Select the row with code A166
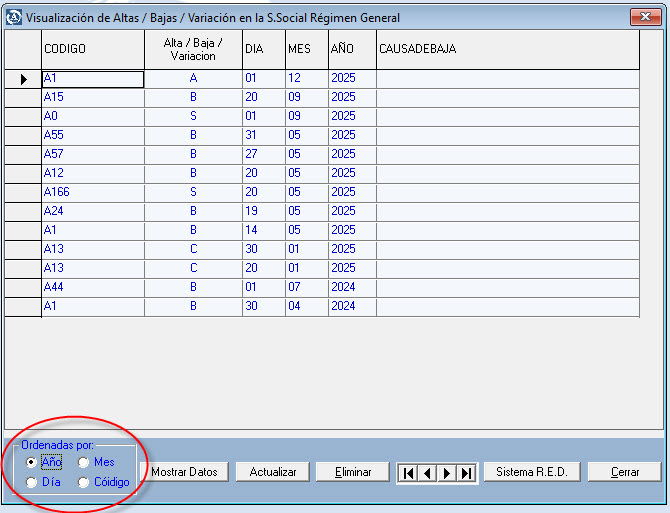Viewport: 670px width, 513px height. pos(92,192)
